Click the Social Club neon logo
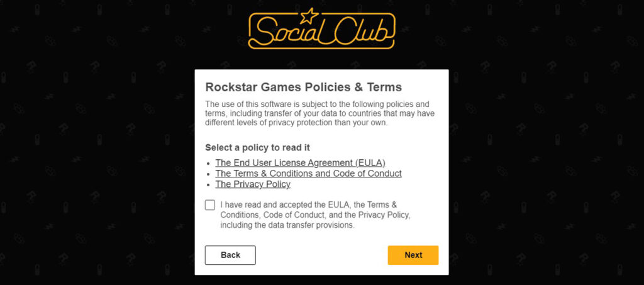 pos(321,30)
